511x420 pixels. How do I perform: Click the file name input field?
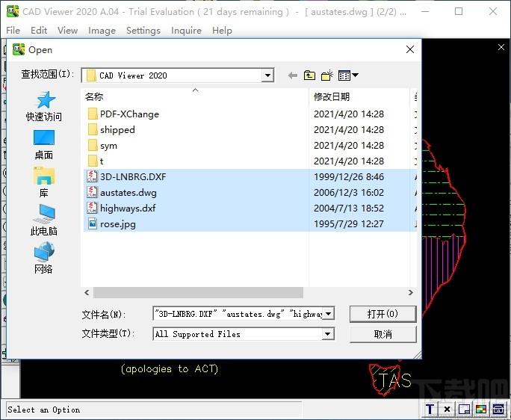(238, 314)
